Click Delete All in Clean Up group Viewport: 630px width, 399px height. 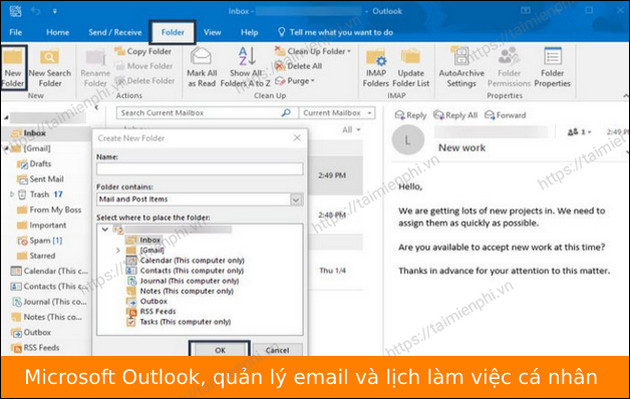click(x=299, y=66)
